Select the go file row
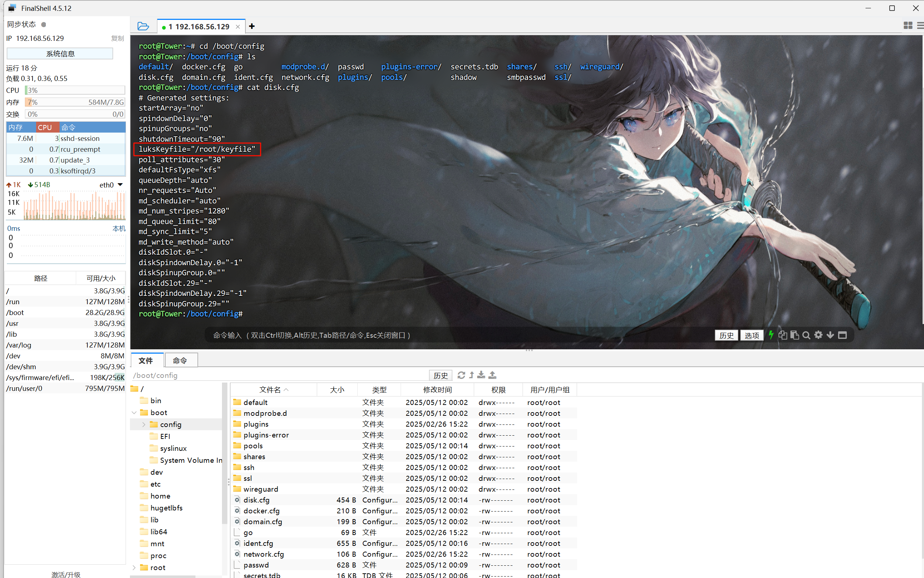 tap(404, 532)
